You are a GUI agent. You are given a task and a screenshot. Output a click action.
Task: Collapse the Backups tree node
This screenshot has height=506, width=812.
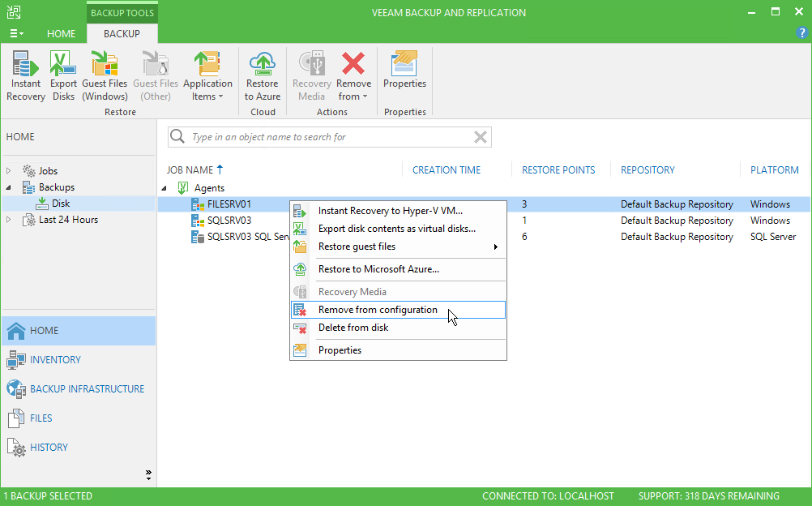[x=8, y=187]
